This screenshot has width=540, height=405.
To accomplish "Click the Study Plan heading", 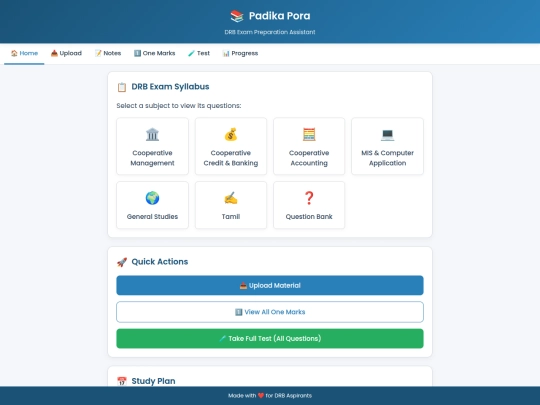I will [153, 381].
